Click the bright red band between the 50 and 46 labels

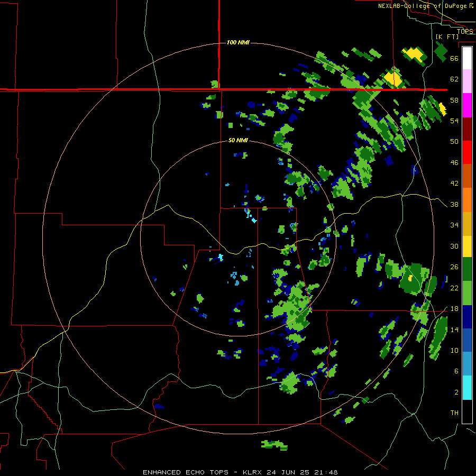(467, 152)
